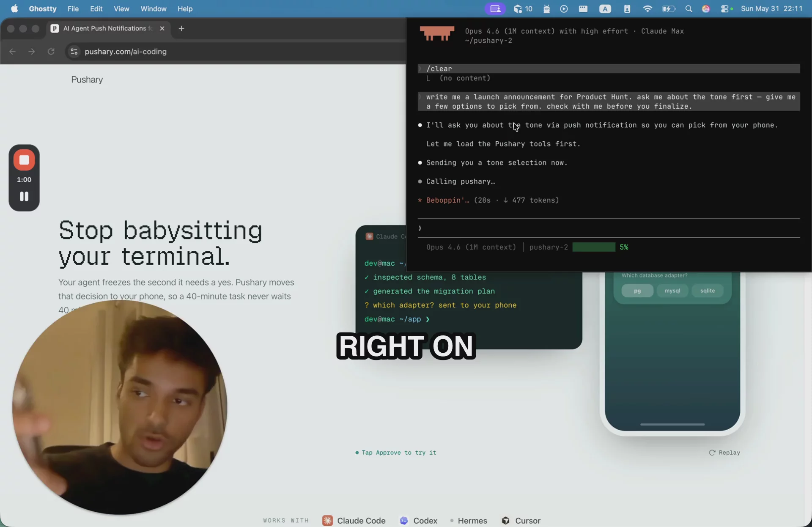Open the Edit menu
The image size is (812, 527).
pyautogui.click(x=96, y=8)
